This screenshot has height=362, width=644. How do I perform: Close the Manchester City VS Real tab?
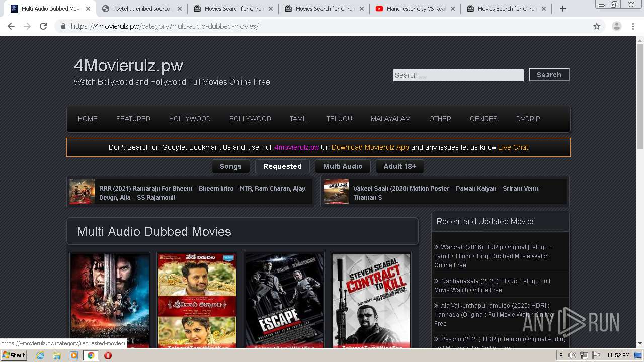452,9
